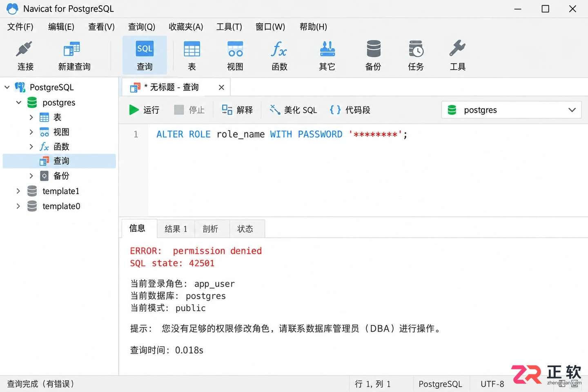
Task: Expand the template0 database
Action: (18, 206)
